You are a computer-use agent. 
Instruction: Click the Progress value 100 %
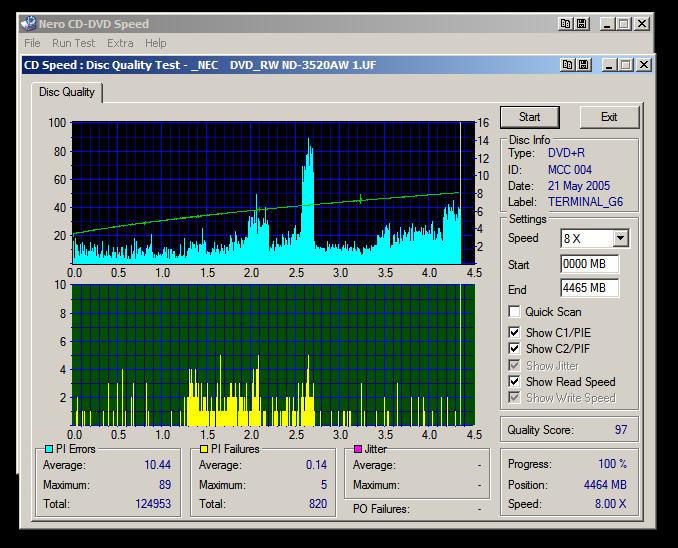(x=612, y=464)
